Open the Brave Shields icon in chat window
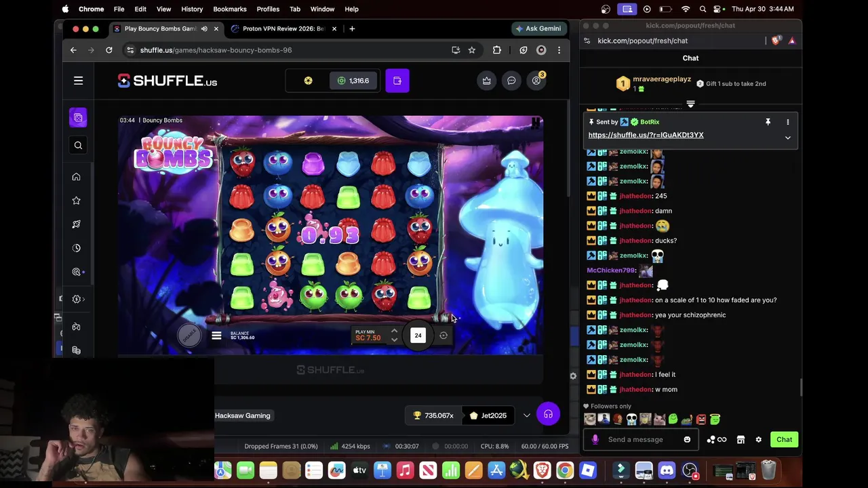Image resolution: width=868 pixels, height=488 pixels. pos(776,41)
